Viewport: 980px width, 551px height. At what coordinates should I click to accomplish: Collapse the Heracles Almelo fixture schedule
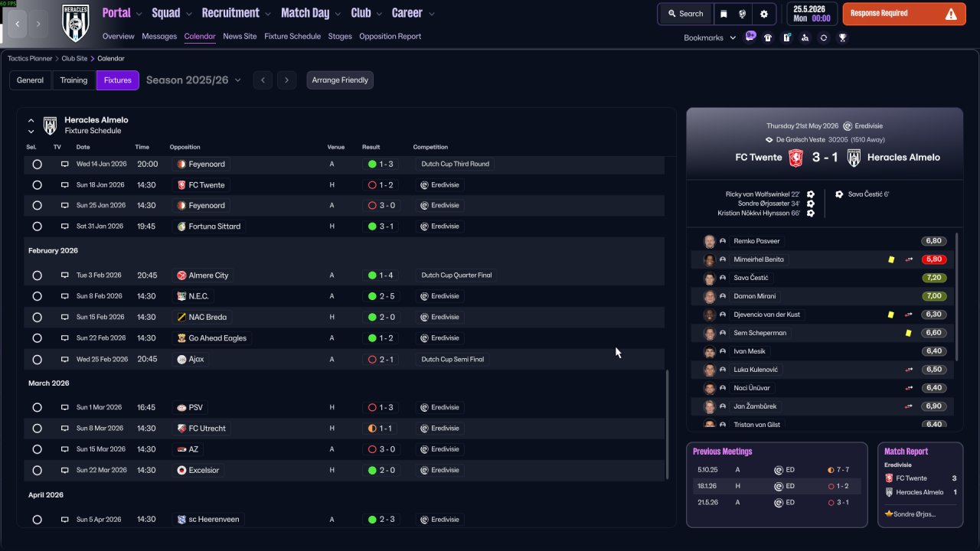[x=31, y=120]
